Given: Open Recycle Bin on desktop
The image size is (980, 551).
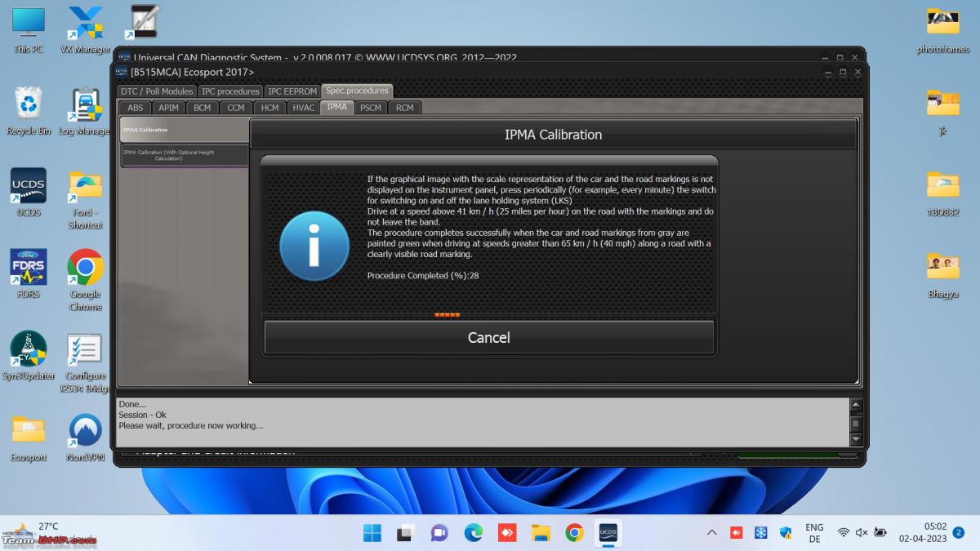Looking at the screenshot, I should [29, 111].
